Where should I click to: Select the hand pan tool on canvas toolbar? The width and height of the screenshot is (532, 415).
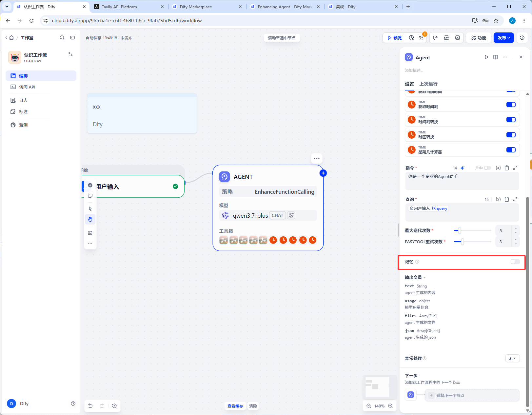90,219
